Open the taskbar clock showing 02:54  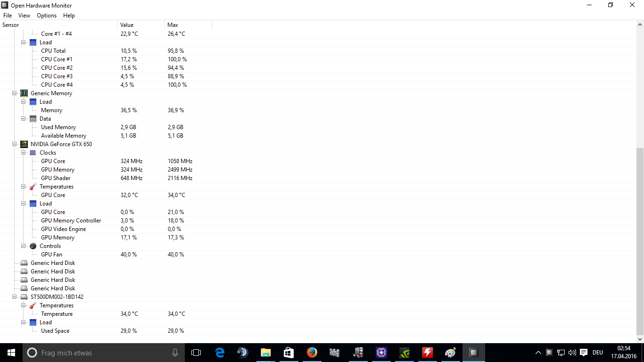pyautogui.click(x=623, y=353)
